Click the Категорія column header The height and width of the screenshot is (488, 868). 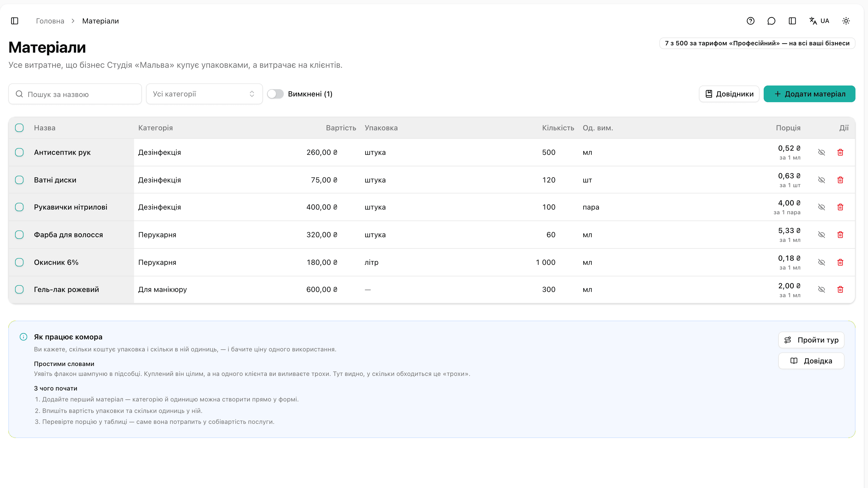[155, 128]
